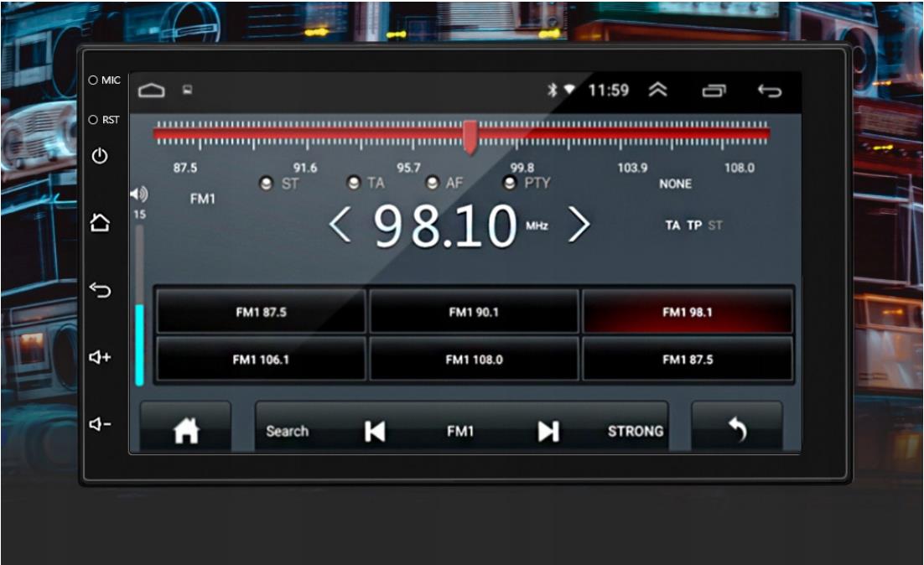Jump to 91.6 on the frequency scale
The image size is (924, 565).
pyautogui.click(x=305, y=168)
